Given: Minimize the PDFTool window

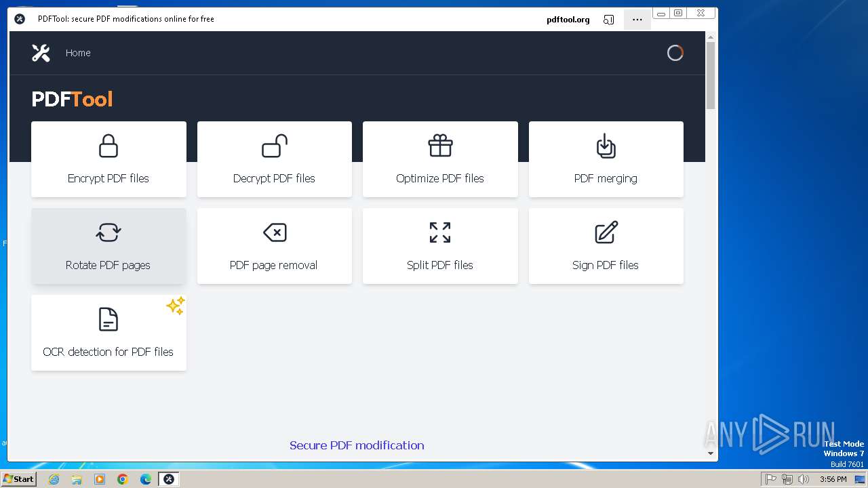Looking at the screenshot, I should pyautogui.click(x=661, y=13).
